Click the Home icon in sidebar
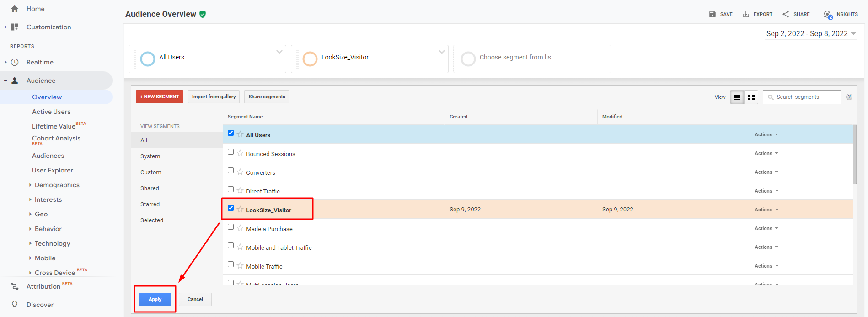Screen dimensions: 868x317 pyautogui.click(x=15, y=9)
